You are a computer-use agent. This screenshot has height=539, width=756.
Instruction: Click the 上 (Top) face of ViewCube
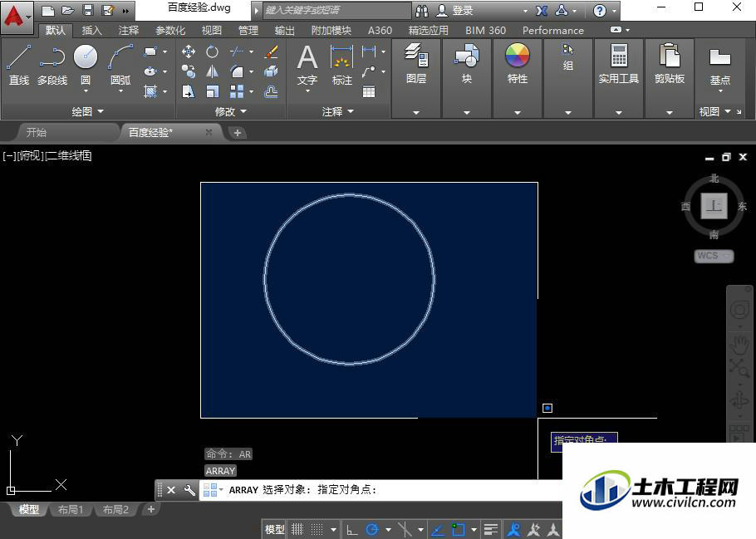click(x=714, y=206)
